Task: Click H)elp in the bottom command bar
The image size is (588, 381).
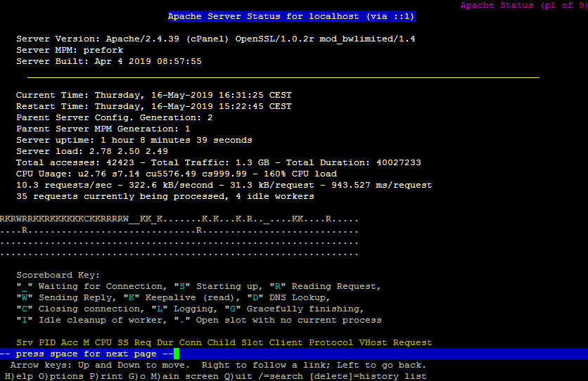Action: tap(18, 376)
